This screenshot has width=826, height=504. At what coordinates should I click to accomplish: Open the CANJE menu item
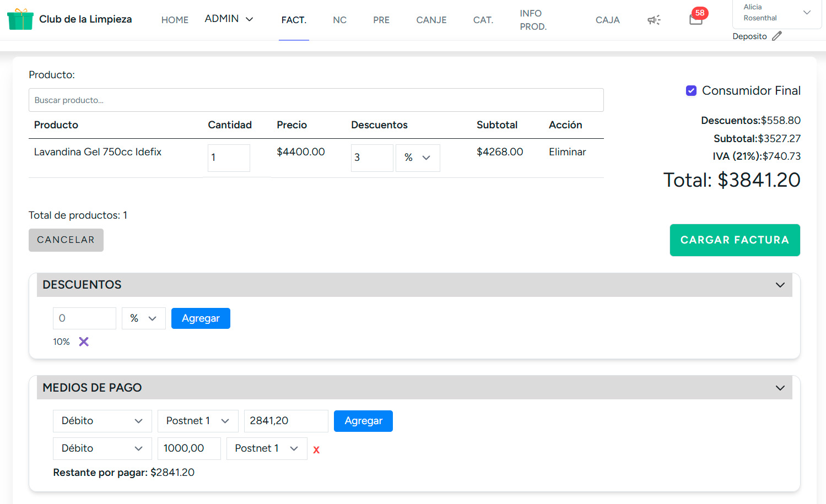pos(431,20)
